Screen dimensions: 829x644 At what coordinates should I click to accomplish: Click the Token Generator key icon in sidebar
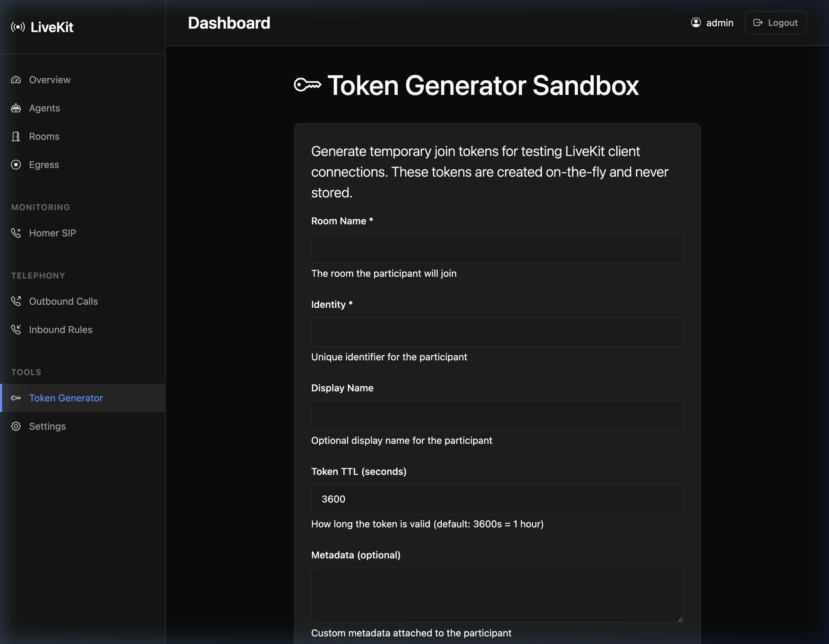click(x=16, y=398)
